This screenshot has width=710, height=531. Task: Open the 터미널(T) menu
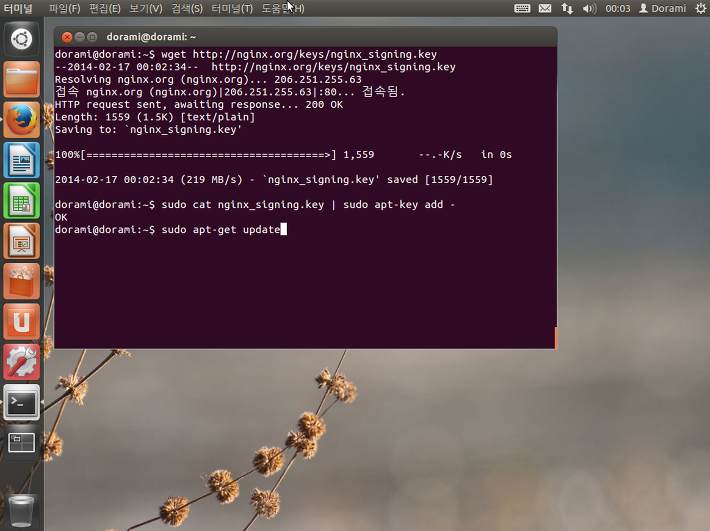(x=232, y=8)
